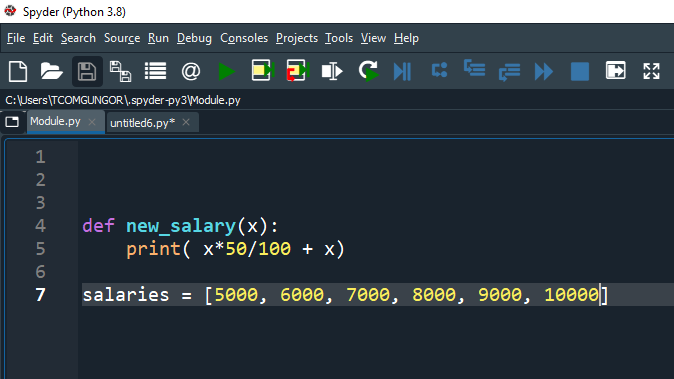Viewport: 674px width, 379px height.
Task: Open the Run menu
Action: tap(158, 38)
